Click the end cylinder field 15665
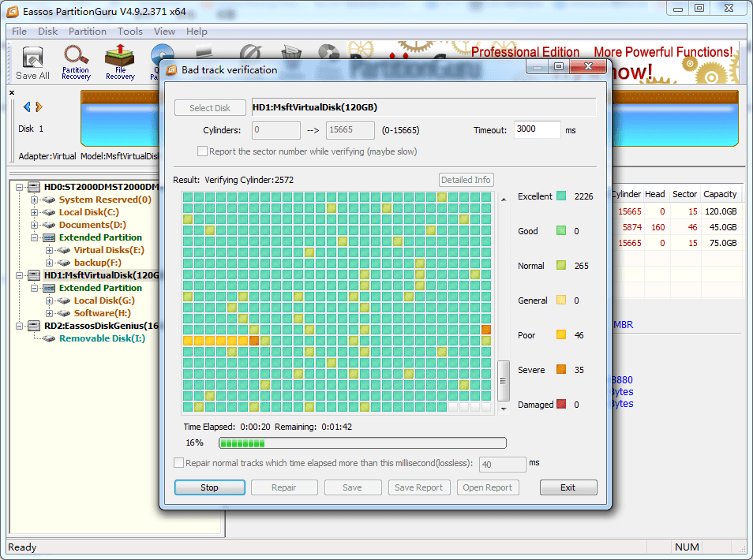 click(x=350, y=130)
